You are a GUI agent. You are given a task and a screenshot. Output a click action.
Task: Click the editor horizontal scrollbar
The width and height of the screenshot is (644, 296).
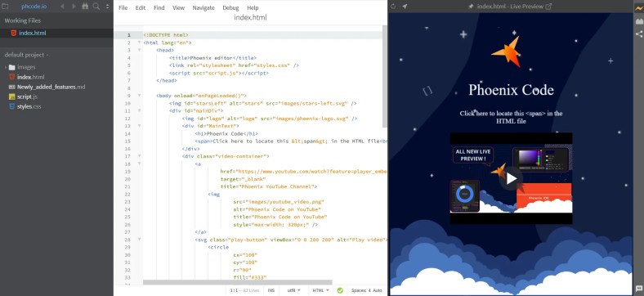tap(237, 282)
